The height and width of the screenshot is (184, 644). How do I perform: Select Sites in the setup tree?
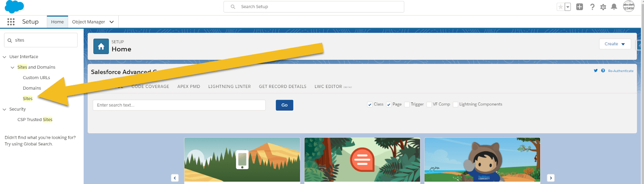28,98
